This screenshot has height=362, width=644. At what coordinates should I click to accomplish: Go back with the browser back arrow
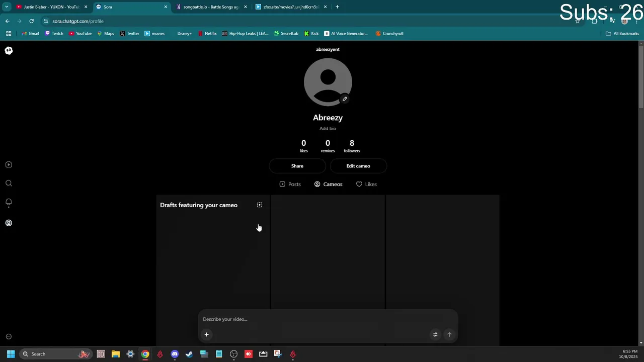(x=8, y=21)
